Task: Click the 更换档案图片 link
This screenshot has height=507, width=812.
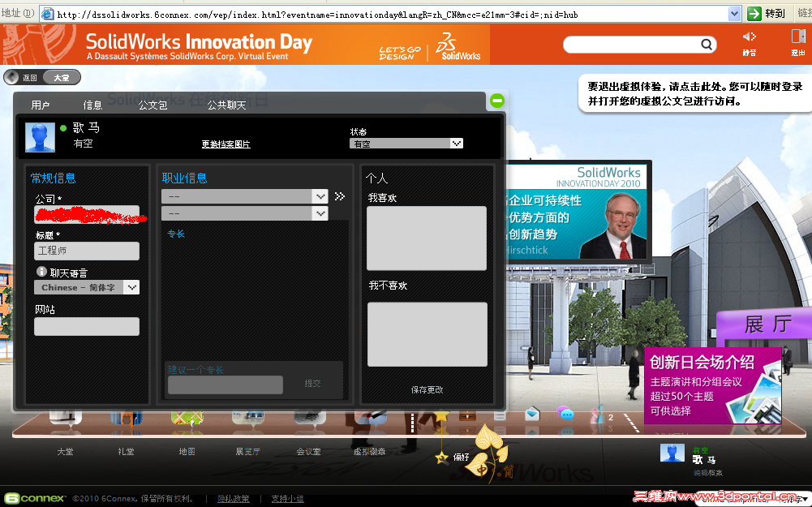Action: (x=226, y=144)
